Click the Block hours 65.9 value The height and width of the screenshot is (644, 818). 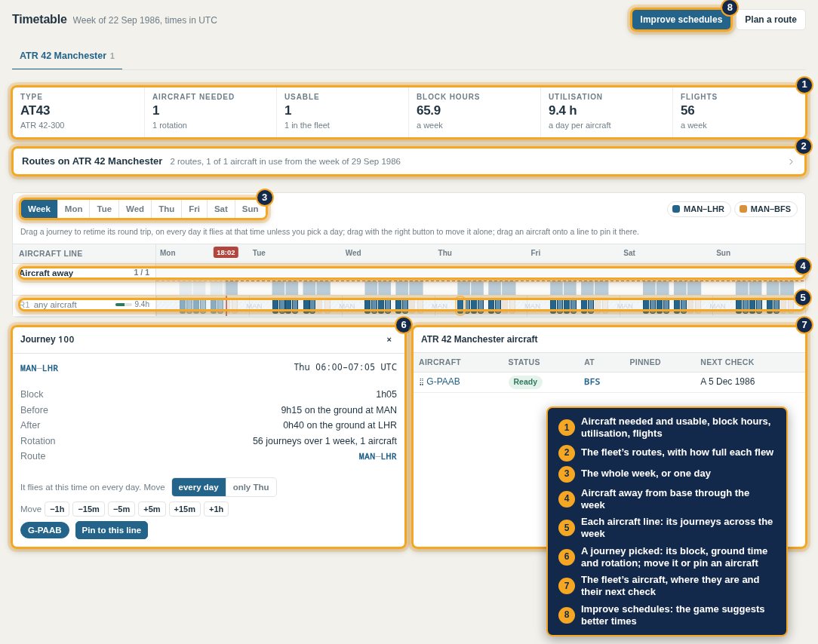429,111
